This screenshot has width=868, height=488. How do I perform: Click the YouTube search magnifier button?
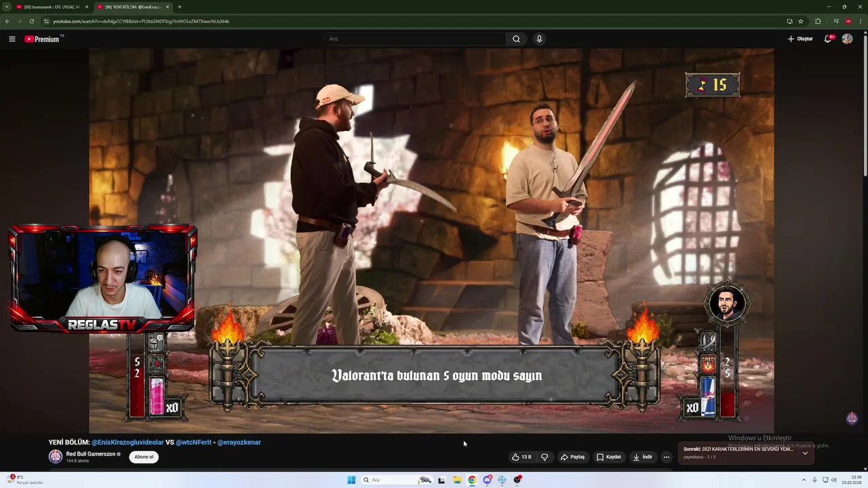(516, 39)
